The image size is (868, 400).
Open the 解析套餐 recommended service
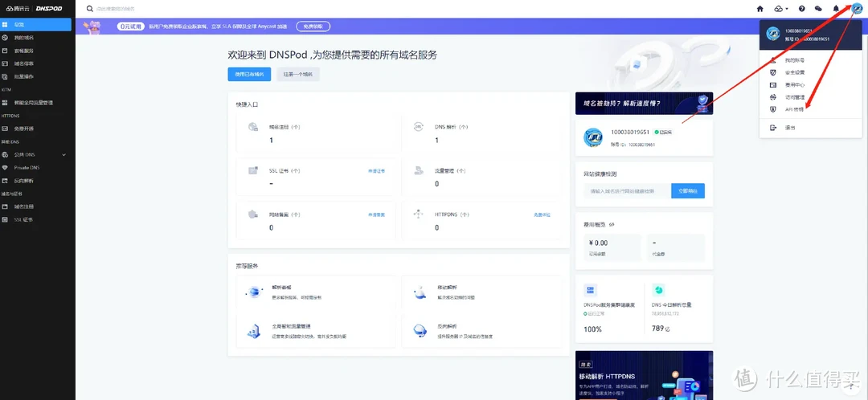[x=316, y=292]
